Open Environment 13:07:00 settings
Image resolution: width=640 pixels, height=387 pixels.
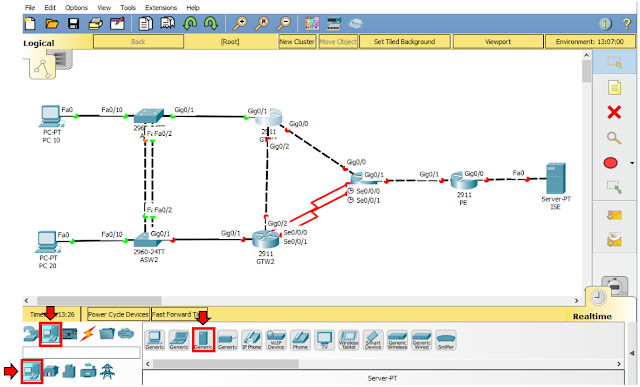(x=590, y=41)
